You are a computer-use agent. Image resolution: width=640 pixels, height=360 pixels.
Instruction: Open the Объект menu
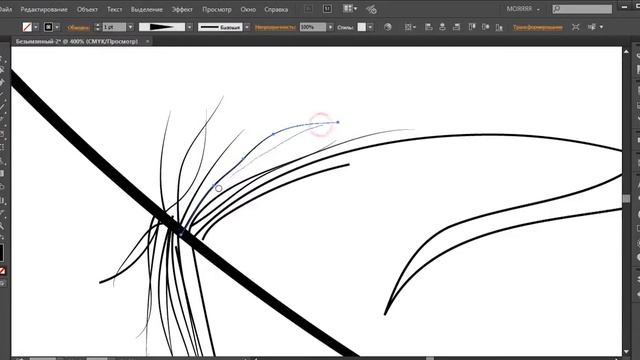pyautogui.click(x=87, y=9)
